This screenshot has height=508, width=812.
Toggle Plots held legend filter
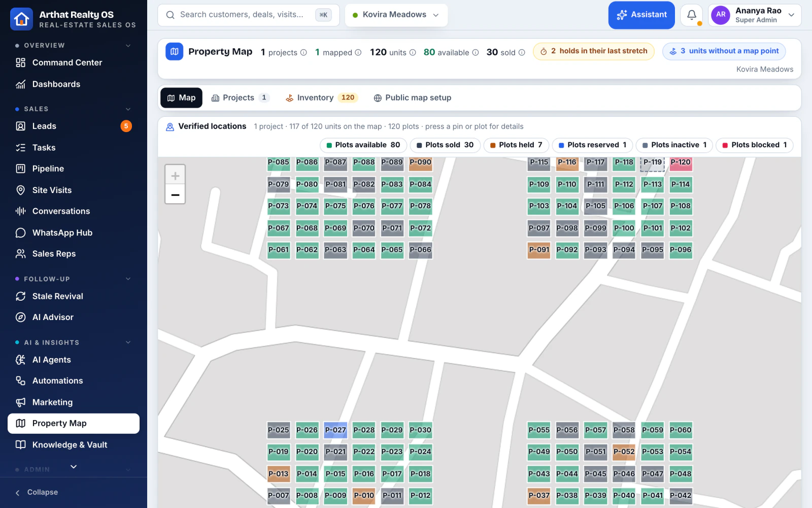[x=516, y=145]
